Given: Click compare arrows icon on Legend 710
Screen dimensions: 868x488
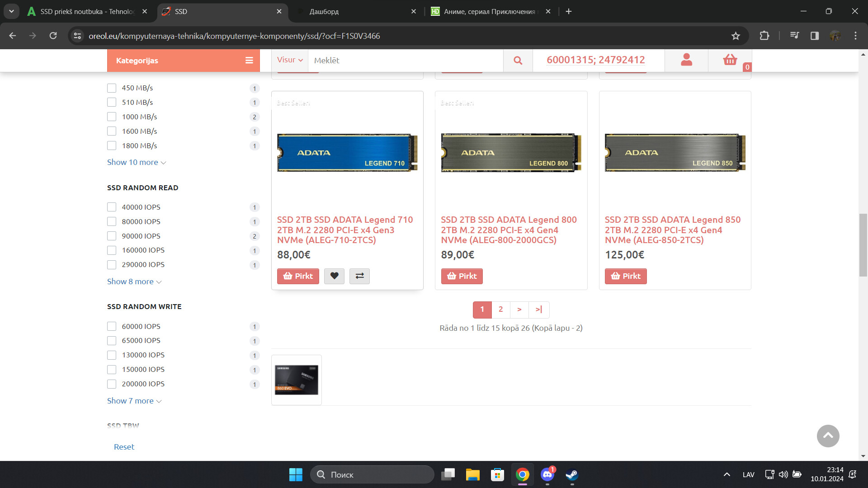Looking at the screenshot, I should (x=359, y=276).
